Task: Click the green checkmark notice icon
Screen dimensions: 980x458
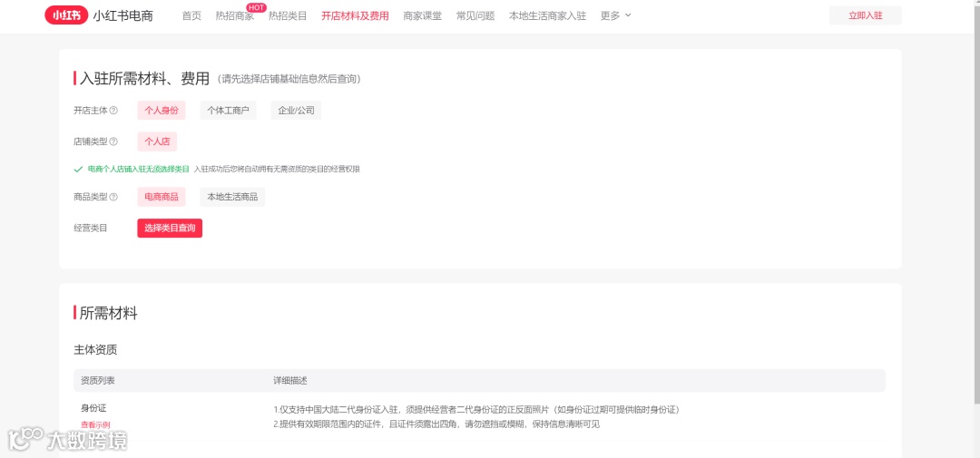Action: point(78,170)
